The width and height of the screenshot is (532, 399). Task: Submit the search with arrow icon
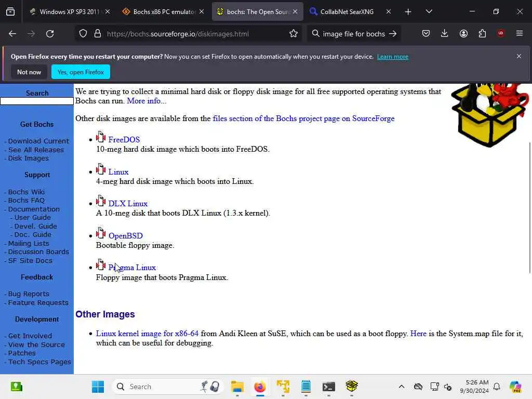(393, 34)
